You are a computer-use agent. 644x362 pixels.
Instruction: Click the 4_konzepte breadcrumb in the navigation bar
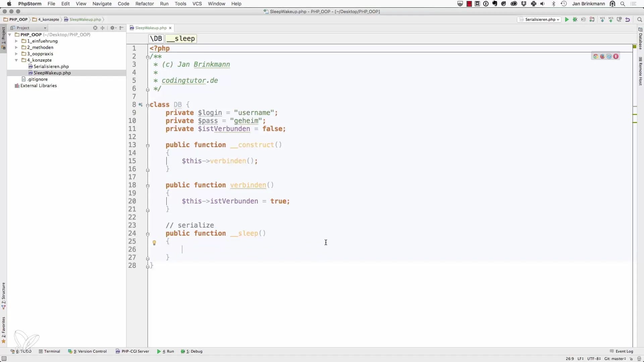(x=46, y=19)
